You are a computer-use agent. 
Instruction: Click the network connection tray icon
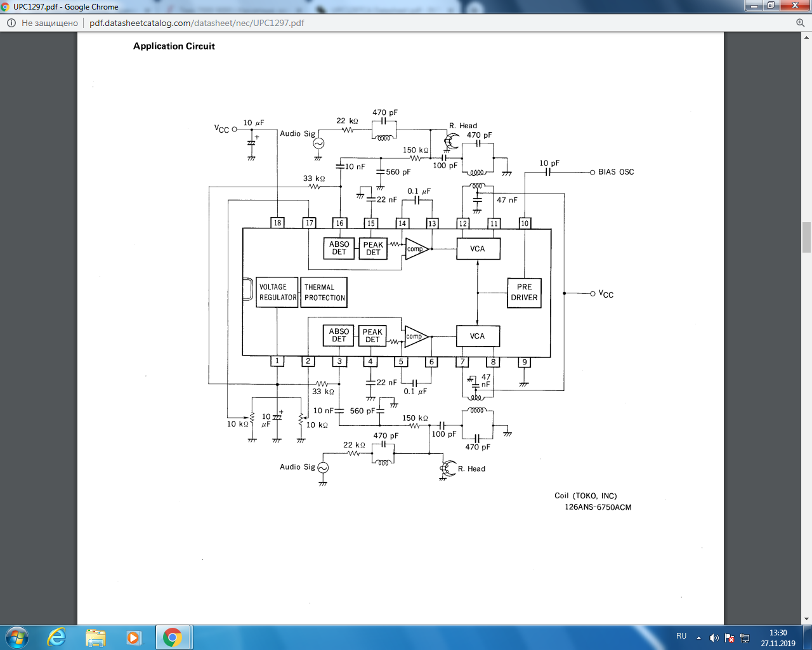pos(745,637)
